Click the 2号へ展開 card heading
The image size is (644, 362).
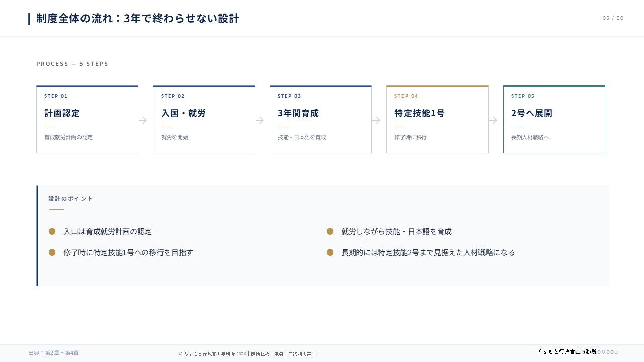coord(532,113)
